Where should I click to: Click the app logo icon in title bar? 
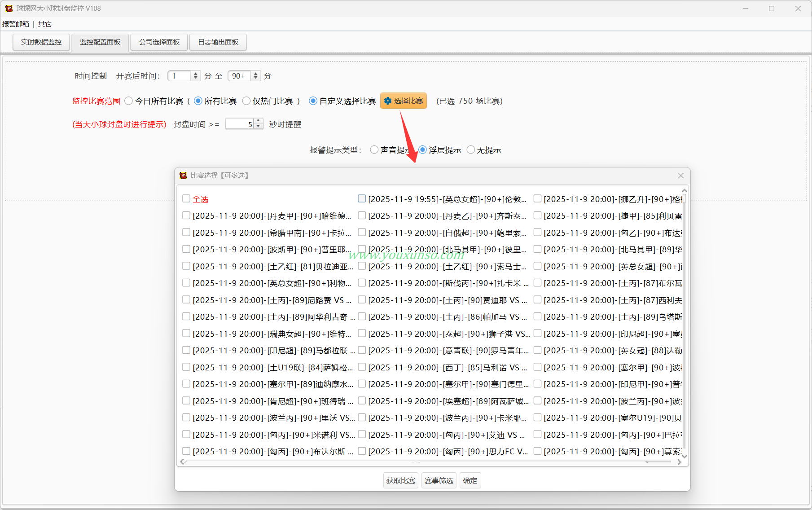pyautogui.click(x=9, y=8)
